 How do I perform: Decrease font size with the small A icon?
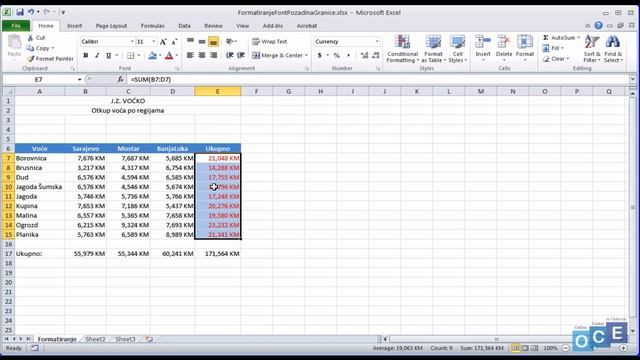pyautogui.click(x=174, y=42)
